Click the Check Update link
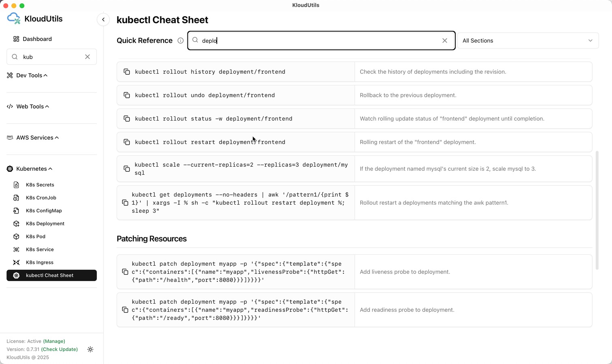Viewport: 612px width, 364px height. 59,349
